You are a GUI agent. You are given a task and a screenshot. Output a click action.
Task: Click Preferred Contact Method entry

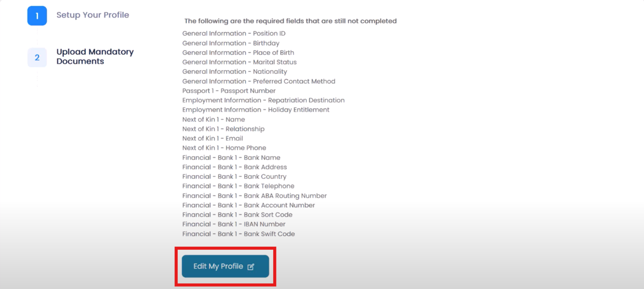point(259,81)
